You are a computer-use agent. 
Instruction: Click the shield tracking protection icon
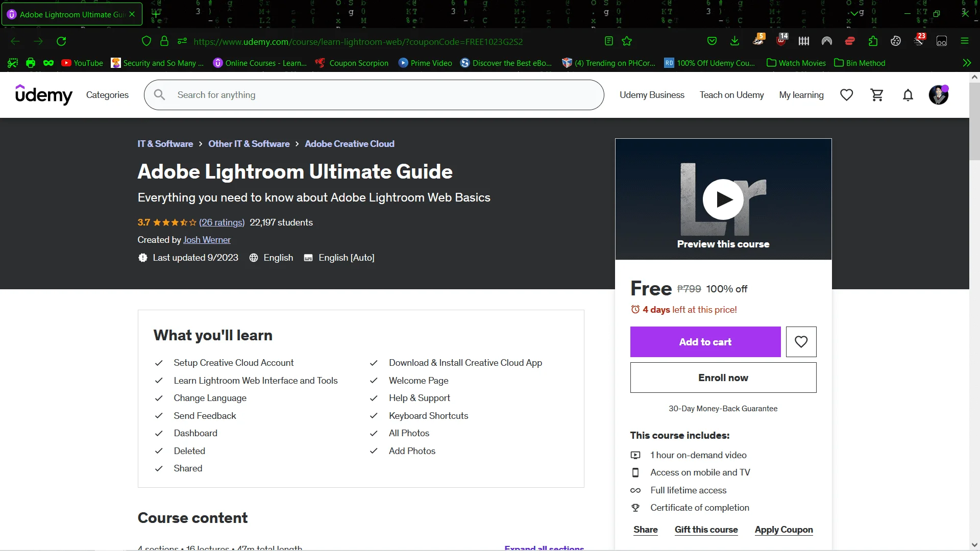click(x=146, y=41)
